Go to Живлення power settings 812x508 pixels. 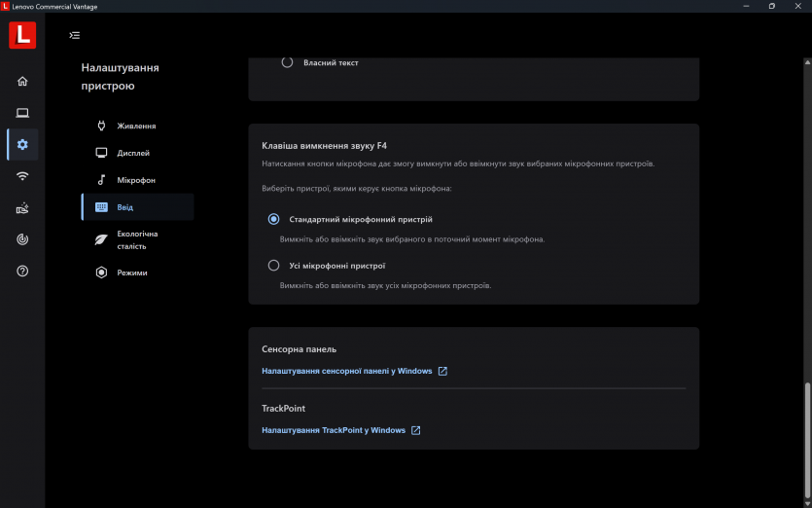(x=136, y=126)
